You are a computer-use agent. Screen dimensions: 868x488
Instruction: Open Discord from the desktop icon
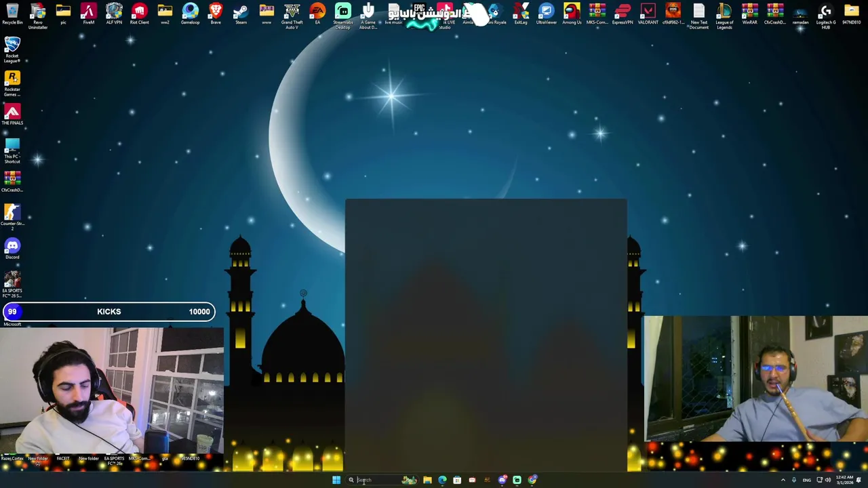point(12,248)
